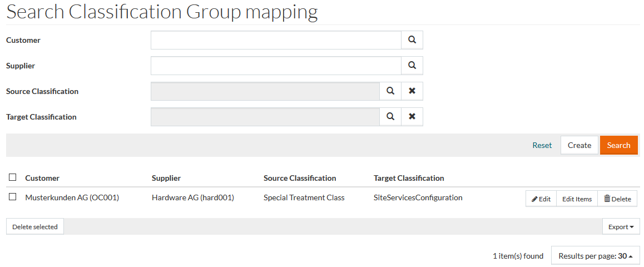The image size is (644, 267).
Task: Focus the Customer text input field
Action: click(x=276, y=40)
